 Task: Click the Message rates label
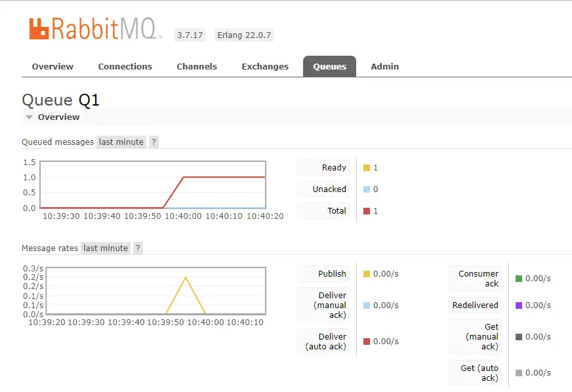click(x=50, y=248)
